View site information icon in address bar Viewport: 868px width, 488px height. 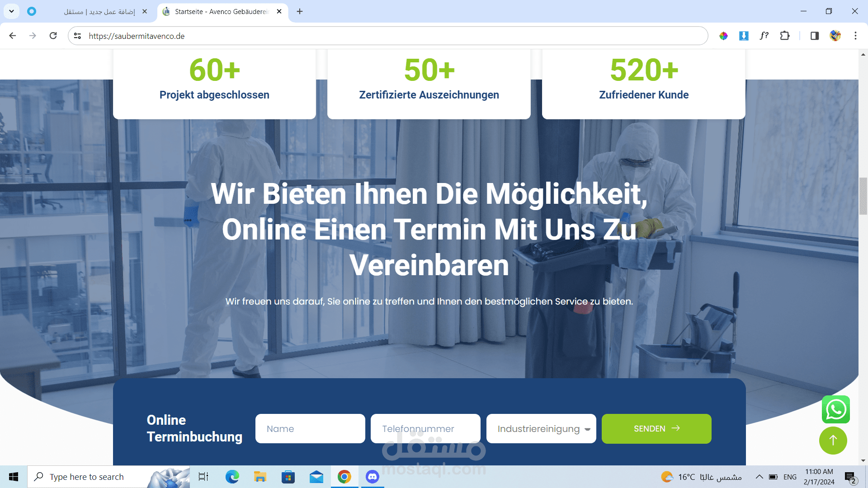point(77,36)
